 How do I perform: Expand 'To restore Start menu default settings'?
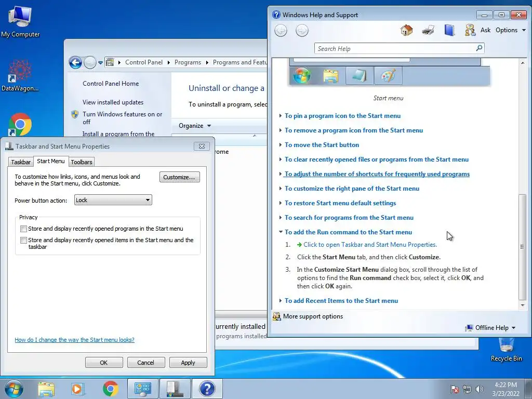(x=340, y=203)
